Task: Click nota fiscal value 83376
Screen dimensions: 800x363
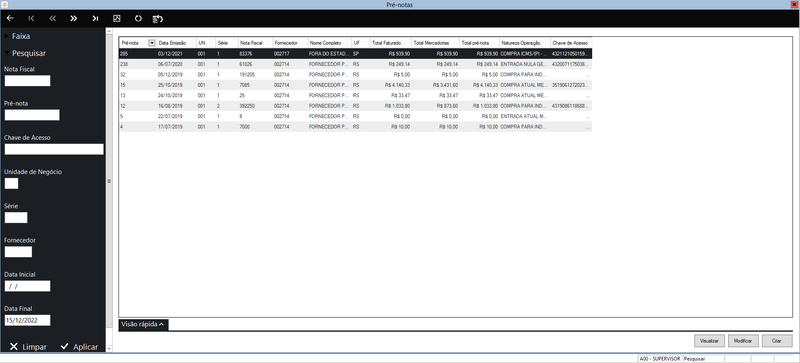Action: point(245,54)
